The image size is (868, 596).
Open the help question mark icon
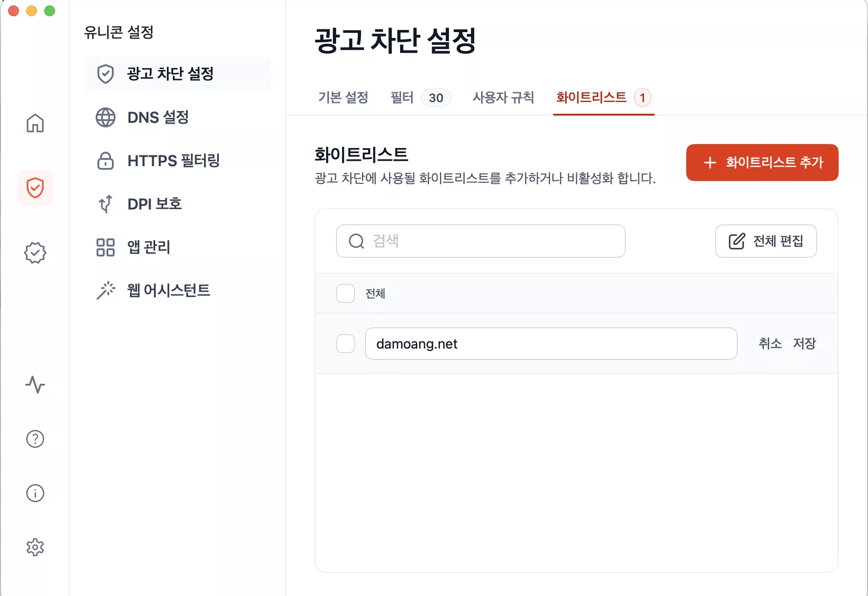point(35,439)
